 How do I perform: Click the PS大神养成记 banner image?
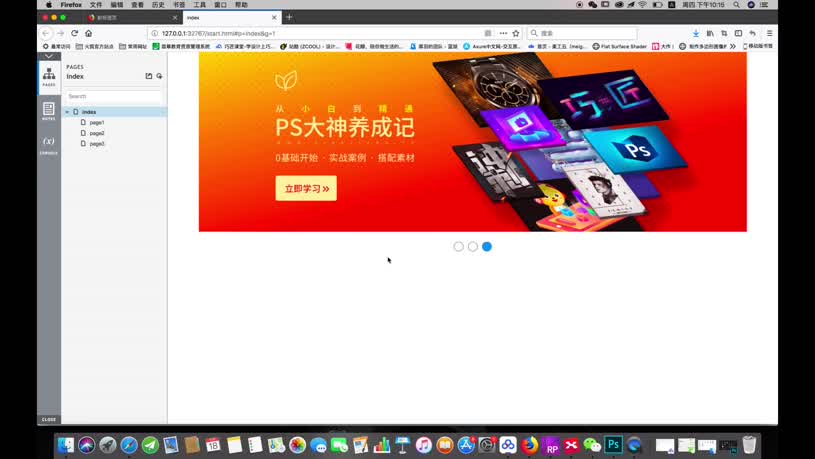472,141
